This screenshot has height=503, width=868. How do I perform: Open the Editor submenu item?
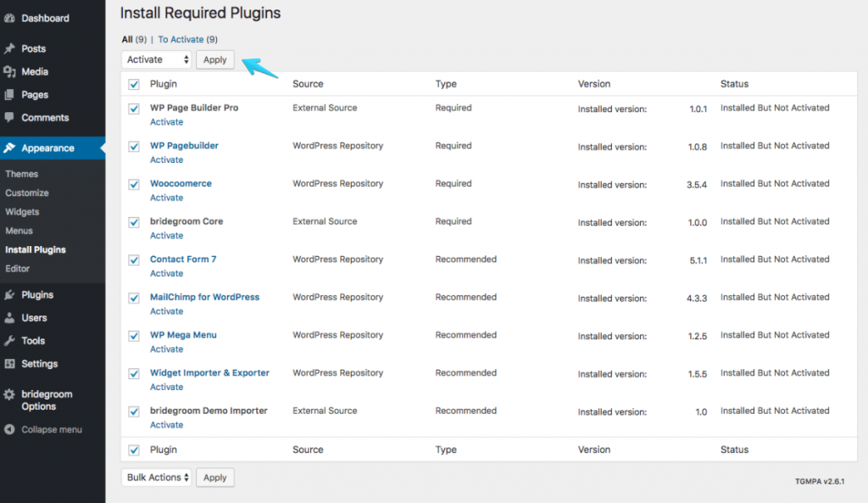point(17,269)
